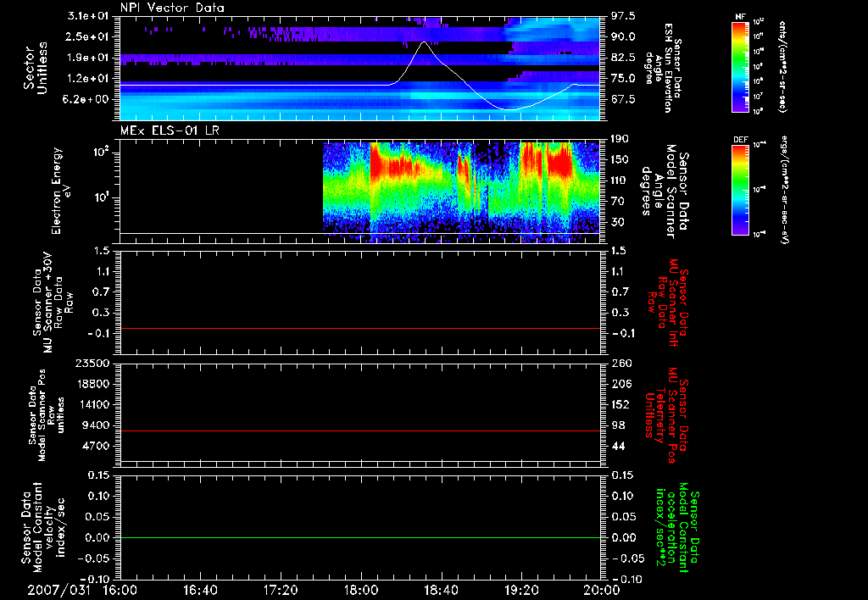Select the 19:20 time axis label
Viewport: 868px width, 600px height.
(x=521, y=590)
